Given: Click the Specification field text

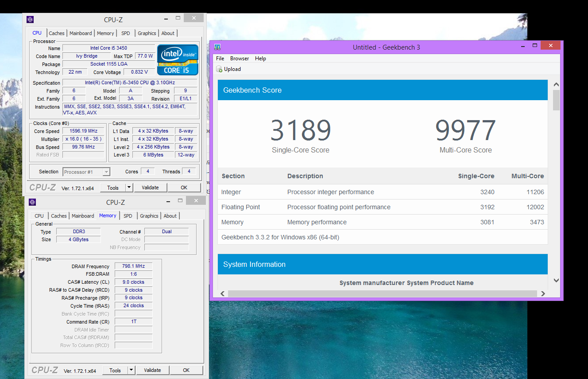Looking at the screenshot, I should [x=130, y=83].
